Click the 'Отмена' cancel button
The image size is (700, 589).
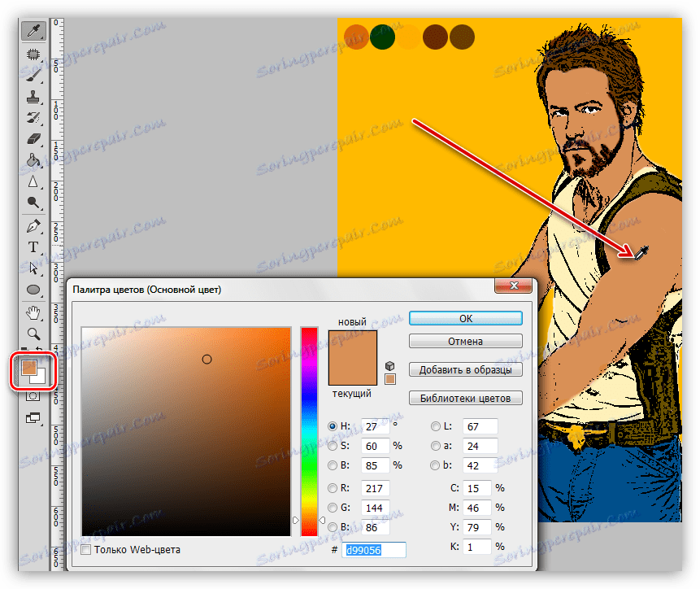[x=465, y=342]
